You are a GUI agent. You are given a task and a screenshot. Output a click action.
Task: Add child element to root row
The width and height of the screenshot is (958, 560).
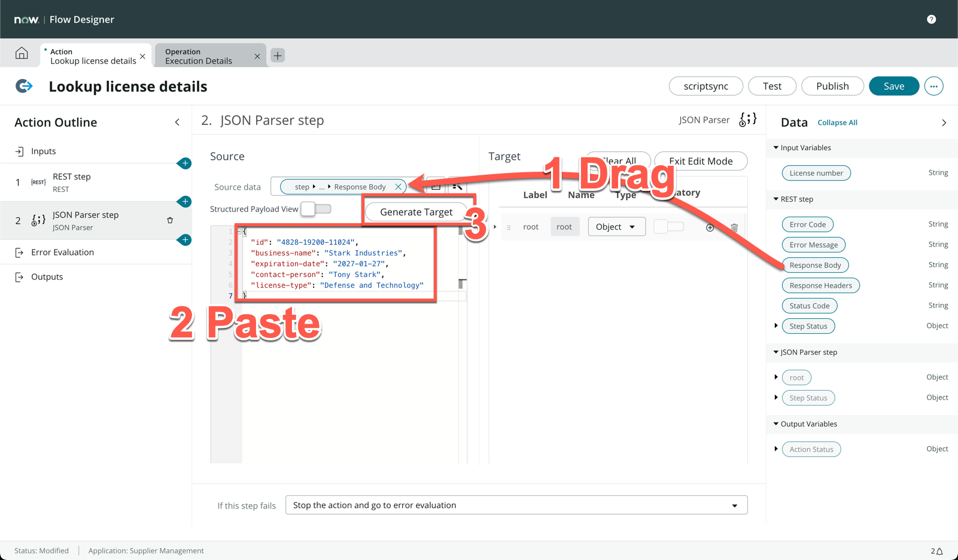[x=710, y=227]
